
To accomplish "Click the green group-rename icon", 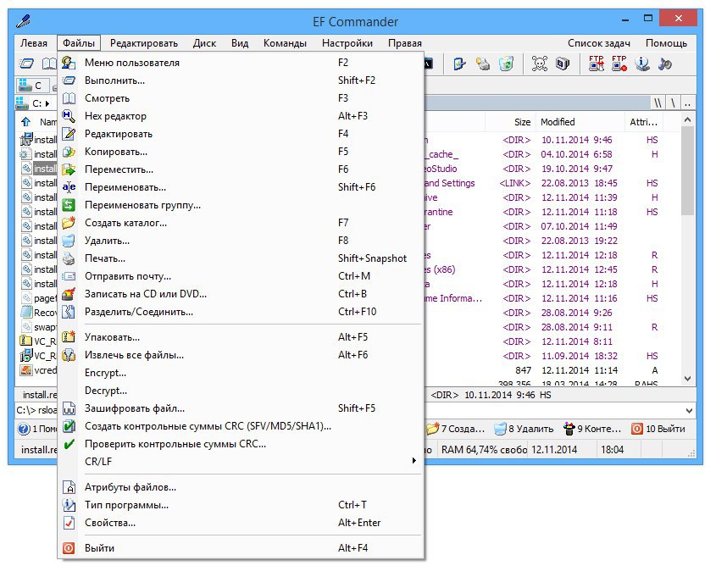I will pos(69,205).
